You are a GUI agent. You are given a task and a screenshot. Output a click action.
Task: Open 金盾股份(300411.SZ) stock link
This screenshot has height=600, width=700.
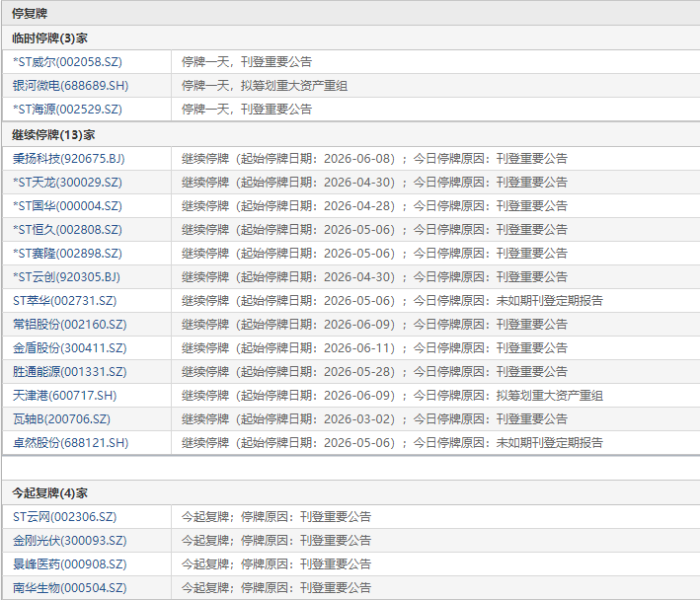70,348
